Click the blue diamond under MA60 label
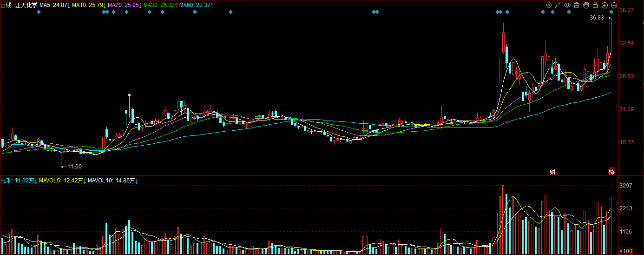 (195, 12)
